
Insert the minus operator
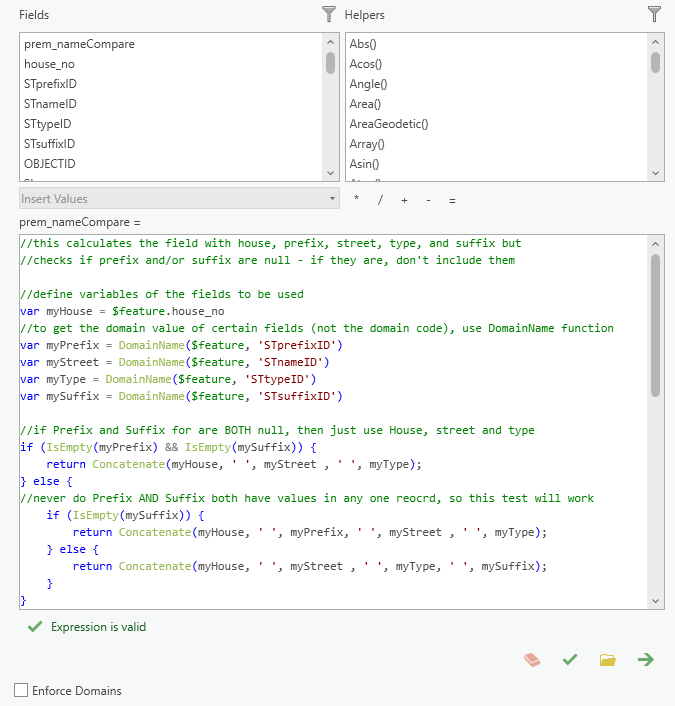tap(428, 200)
